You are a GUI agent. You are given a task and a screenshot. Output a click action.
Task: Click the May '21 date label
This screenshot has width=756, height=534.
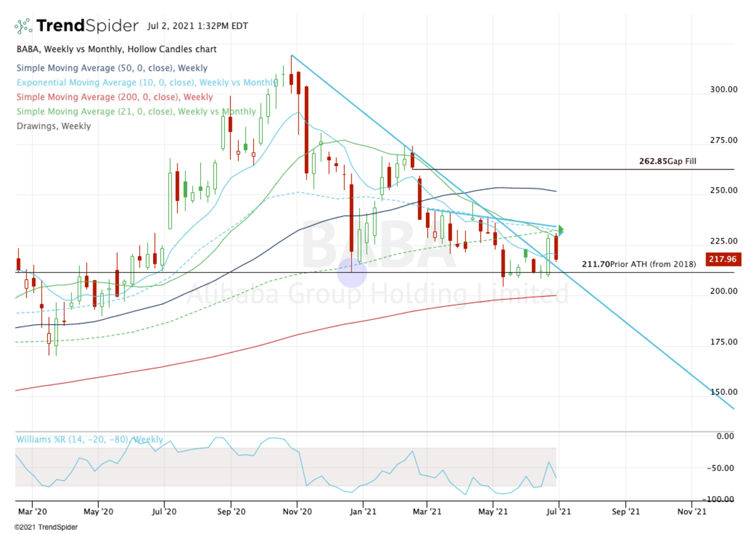point(493,512)
